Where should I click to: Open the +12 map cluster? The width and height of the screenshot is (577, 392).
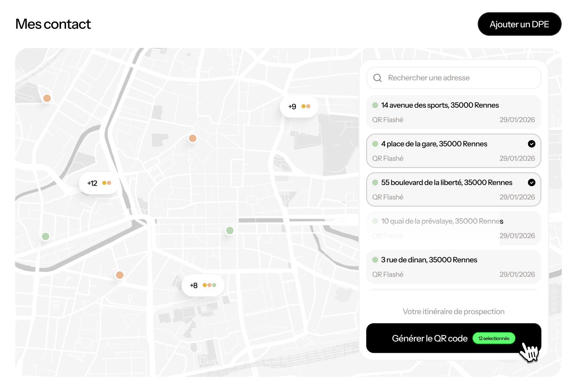click(99, 183)
